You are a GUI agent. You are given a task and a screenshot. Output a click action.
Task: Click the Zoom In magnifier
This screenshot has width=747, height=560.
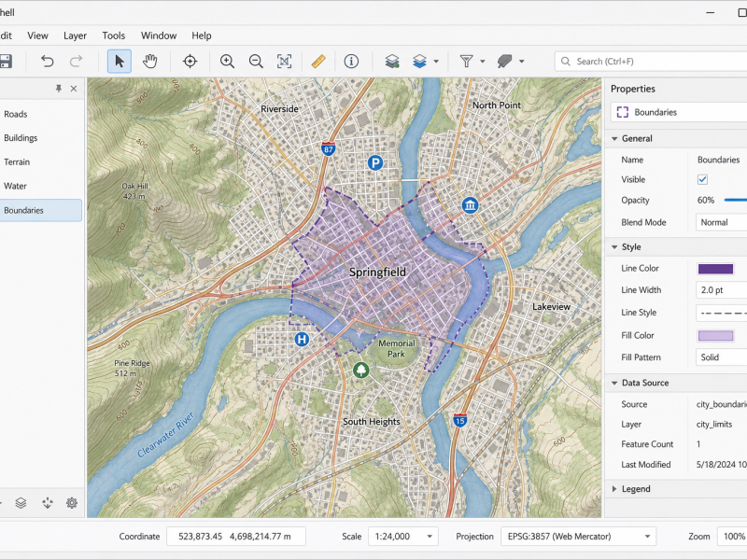pyautogui.click(x=227, y=61)
